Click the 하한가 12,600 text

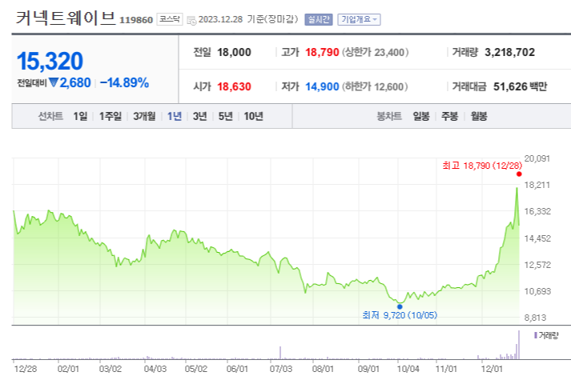click(x=375, y=87)
